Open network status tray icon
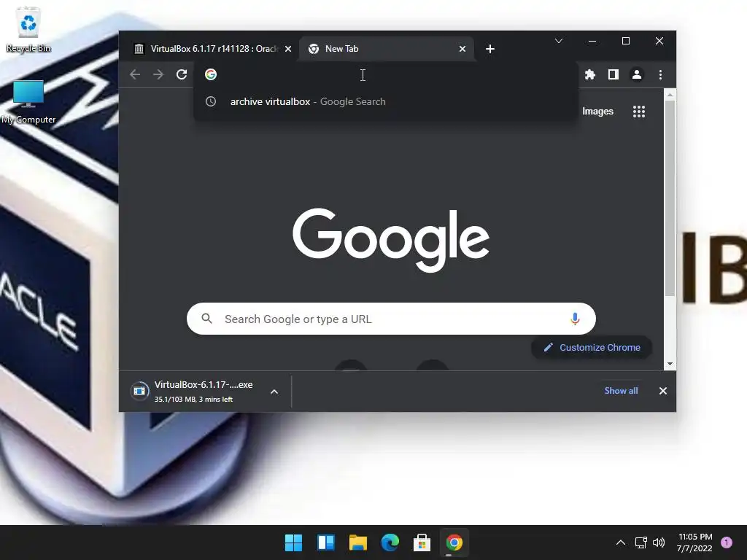 (x=640, y=542)
